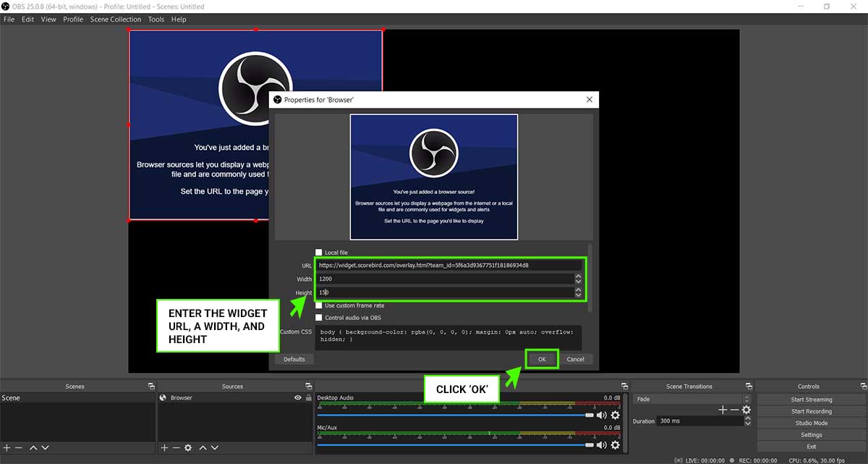Decrease Height value with down arrow
The height and width of the screenshot is (464, 868).
click(x=578, y=295)
